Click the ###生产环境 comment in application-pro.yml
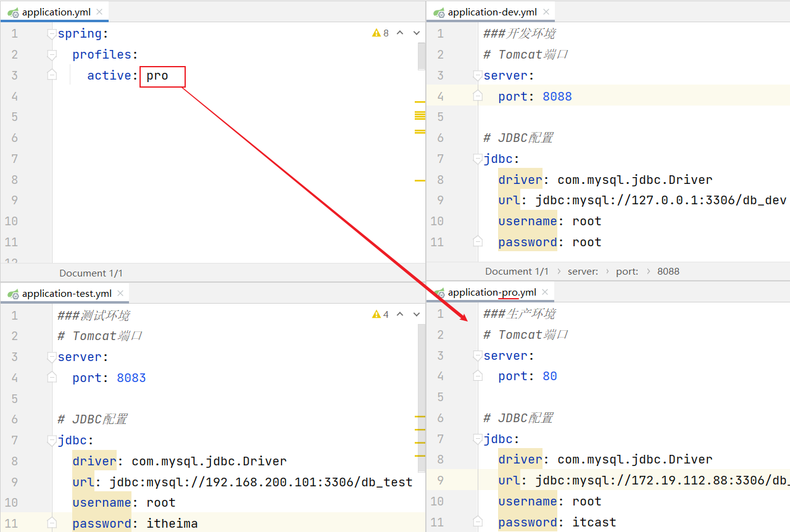The width and height of the screenshot is (790, 532). click(520, 314)
